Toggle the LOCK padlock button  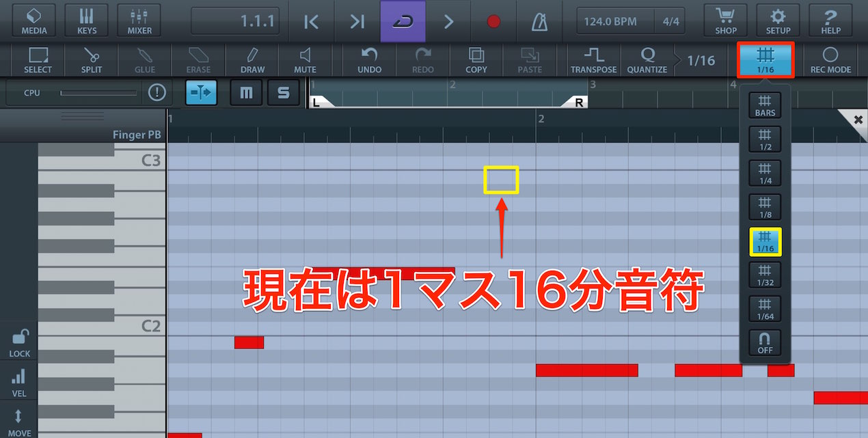20,344
